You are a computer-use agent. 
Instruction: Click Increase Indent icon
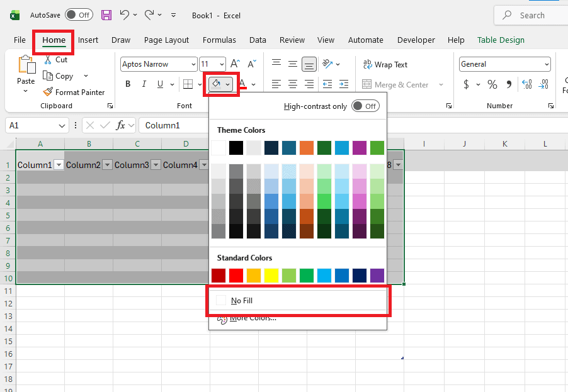point(344,84)
